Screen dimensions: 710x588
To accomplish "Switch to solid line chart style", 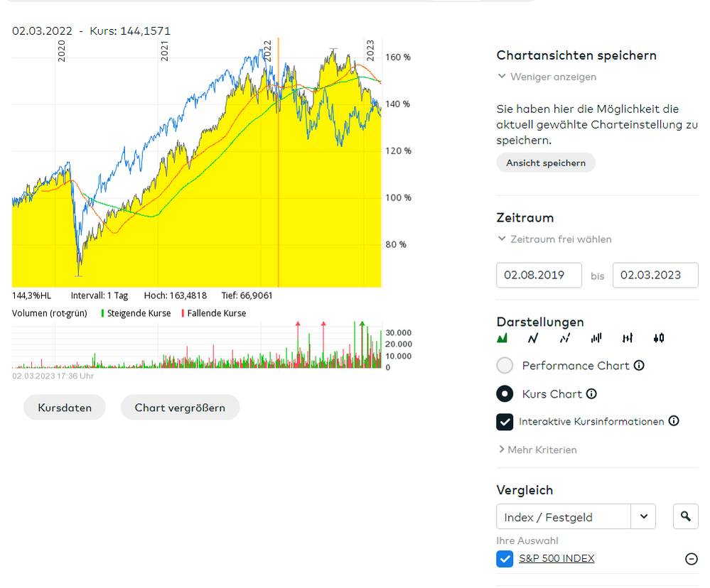I will (534, 339).
